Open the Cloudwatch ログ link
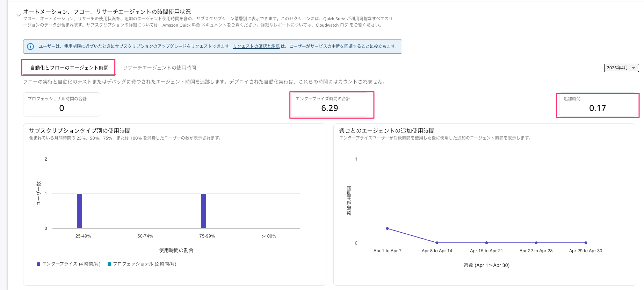The image size is (644, 290). tap(332, 25)
